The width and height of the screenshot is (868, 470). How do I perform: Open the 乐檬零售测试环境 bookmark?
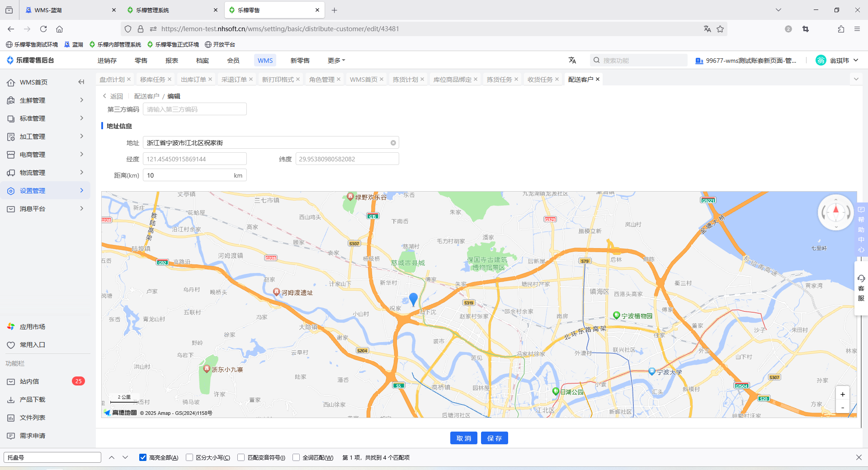pyautogui.click(x=32, y=44)
